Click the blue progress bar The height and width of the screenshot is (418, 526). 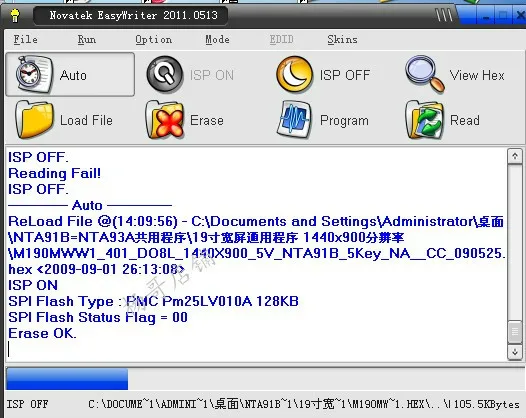click(x=67, y=379)
